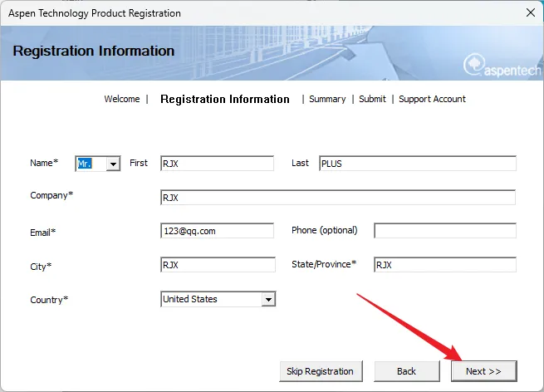Select the Registration Information step label
The width and height of the screenshot is (544, 392).
(225, 99)
